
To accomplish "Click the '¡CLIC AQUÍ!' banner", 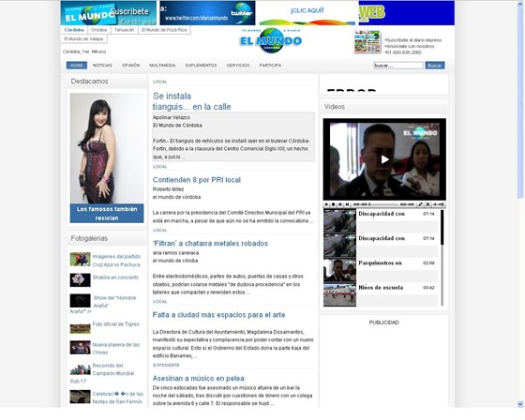I will click(307, 13).
